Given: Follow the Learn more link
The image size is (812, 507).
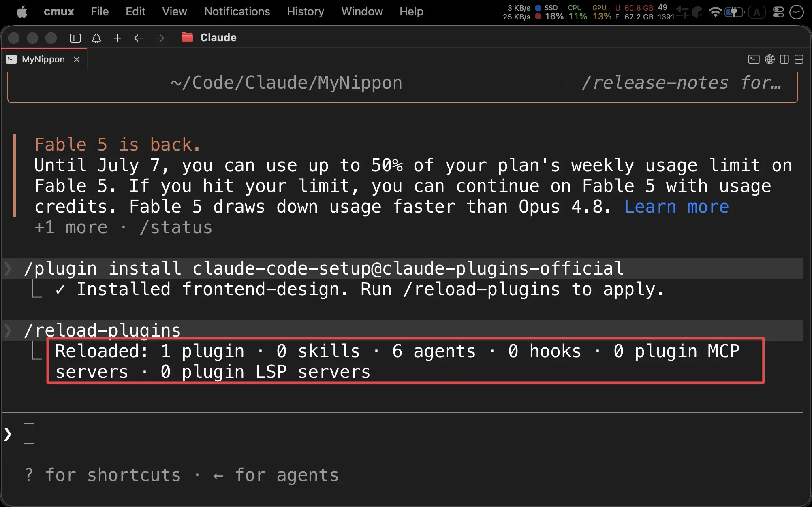Looking at the screenshot, I should [676, 207].
